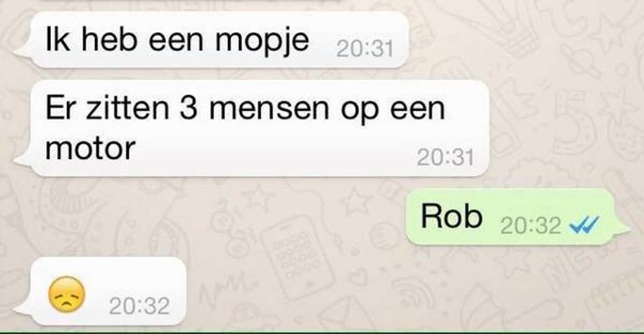Select the white emoji message bubble
Viewport: 644px width, 334px height.
pyautogui.click(x=101, y=291)
